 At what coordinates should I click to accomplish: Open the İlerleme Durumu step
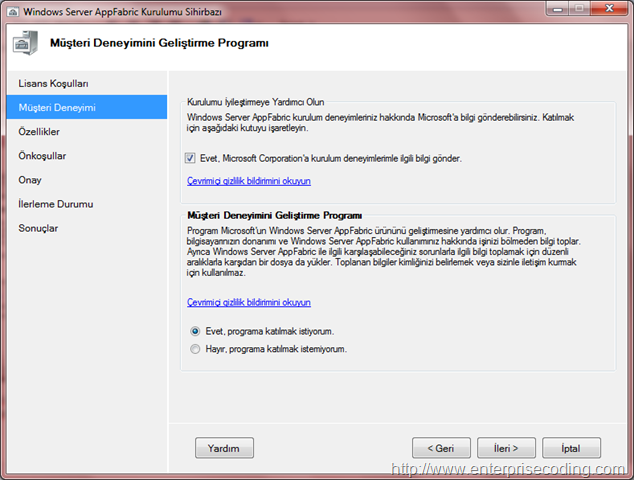87,204
